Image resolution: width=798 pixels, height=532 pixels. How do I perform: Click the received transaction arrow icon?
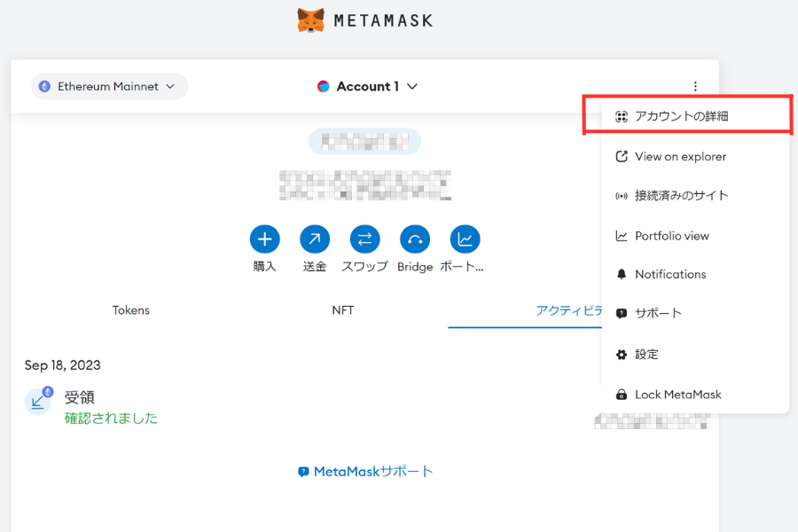pyautogui.click(x=38, y=402)
